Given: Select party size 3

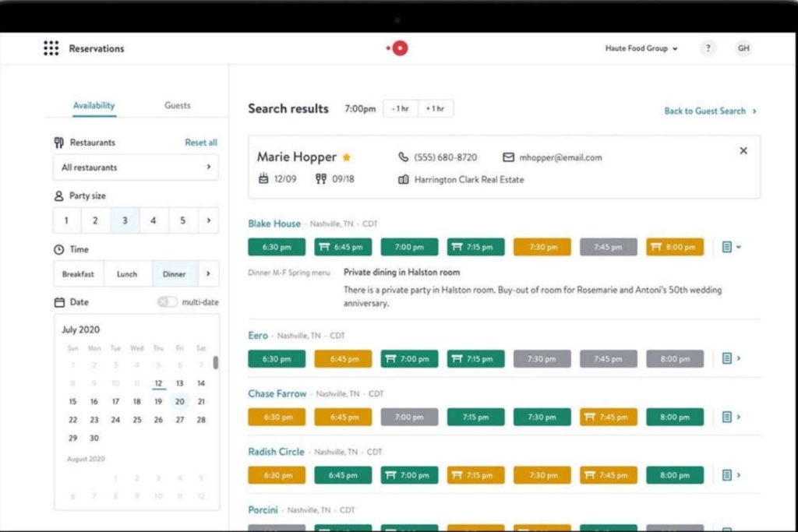Looking at the screenshot, I should coord(125,220).
